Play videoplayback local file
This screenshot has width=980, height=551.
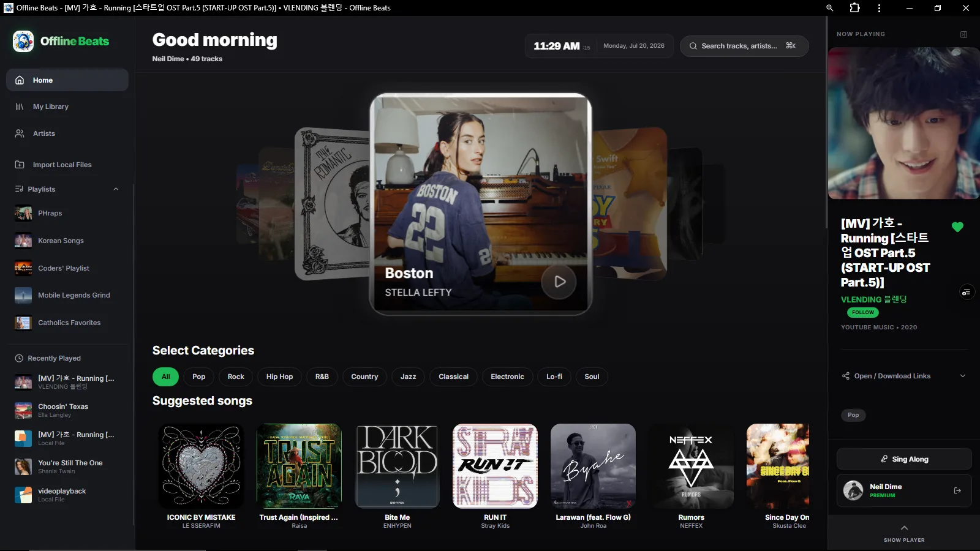tap(67, 495)
